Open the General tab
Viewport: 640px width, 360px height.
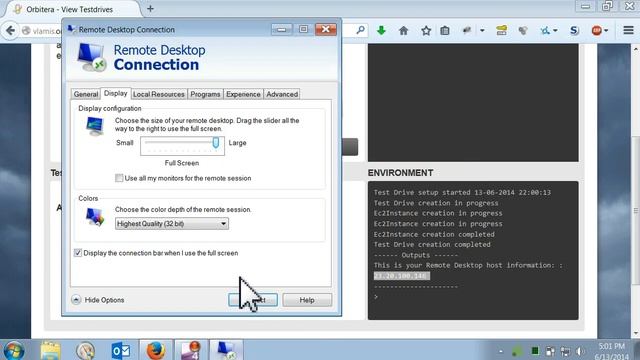click(86, 94)
